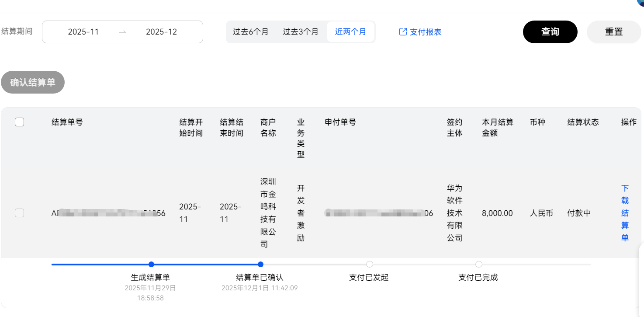Screen dimensions: 644x317
Task: Click the external link icon beside 支付报表
Action: [403, 32]
